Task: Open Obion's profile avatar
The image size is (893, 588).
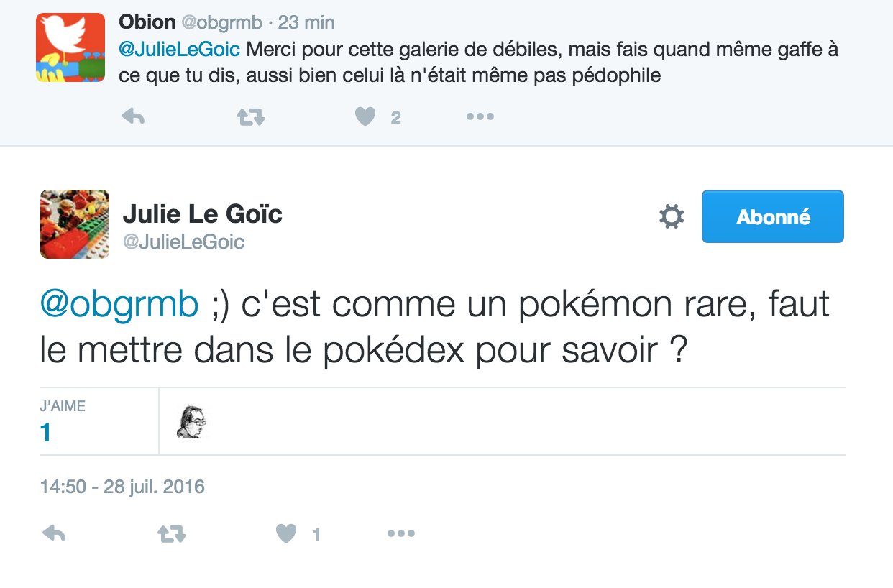Action: click(70, 47)
